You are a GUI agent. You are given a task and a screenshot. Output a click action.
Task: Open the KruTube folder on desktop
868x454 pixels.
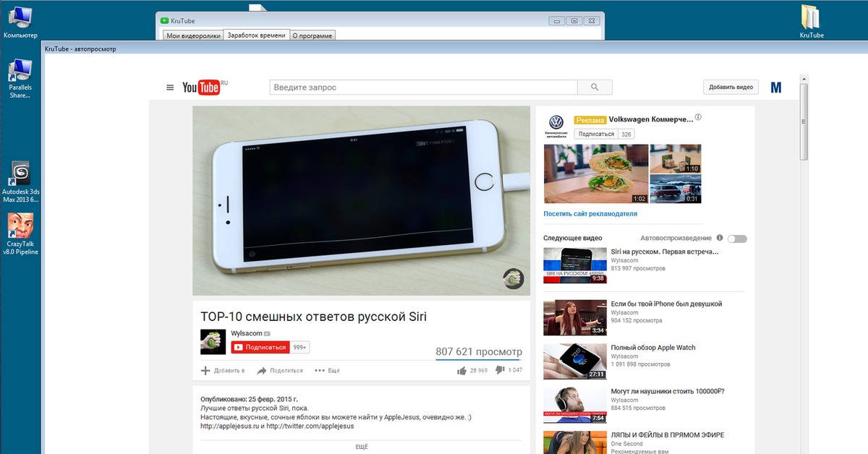point(812,19)
